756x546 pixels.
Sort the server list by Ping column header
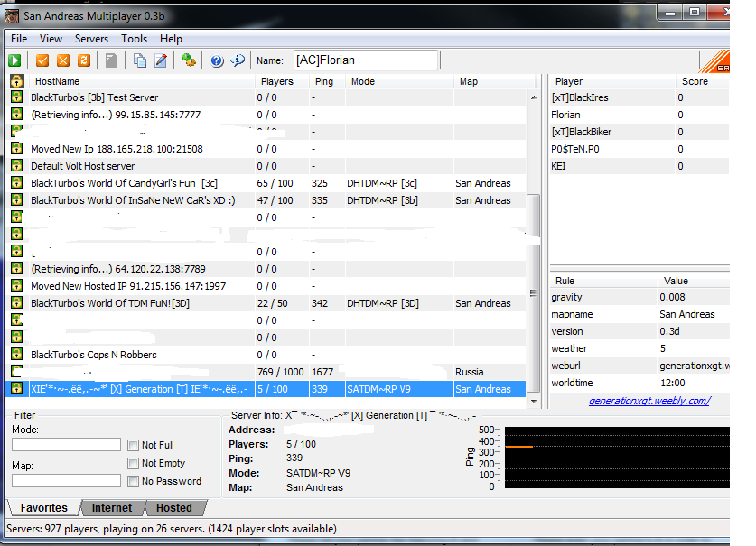coord(323,81)
